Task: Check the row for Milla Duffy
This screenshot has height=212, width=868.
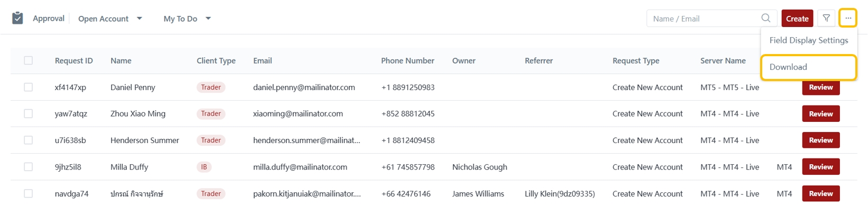Action: [29, 167]
